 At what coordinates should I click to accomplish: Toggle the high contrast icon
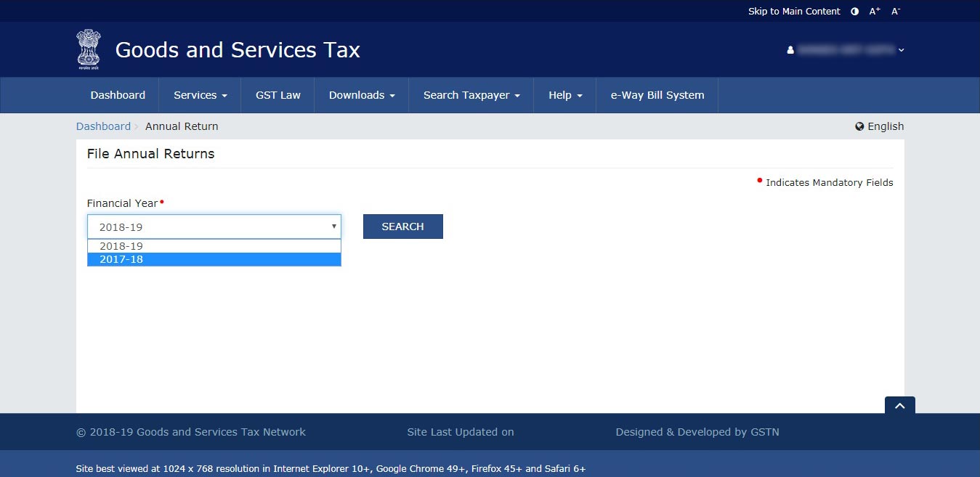pos(854,12)
